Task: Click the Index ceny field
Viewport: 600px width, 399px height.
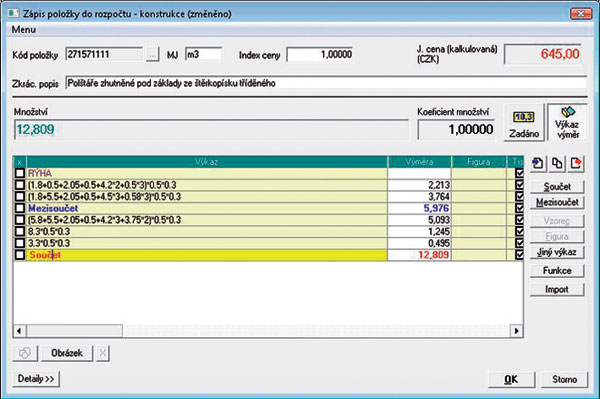Action: tap(320, 55)
